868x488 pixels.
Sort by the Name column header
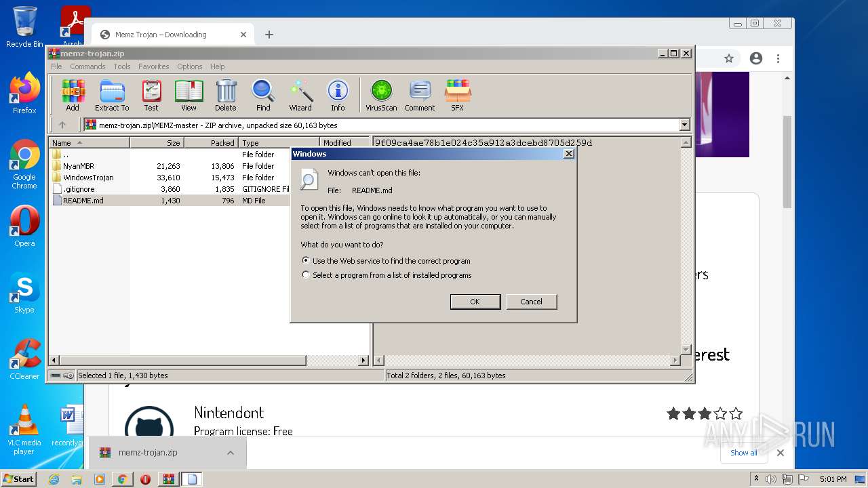click(x=90, y=143)
